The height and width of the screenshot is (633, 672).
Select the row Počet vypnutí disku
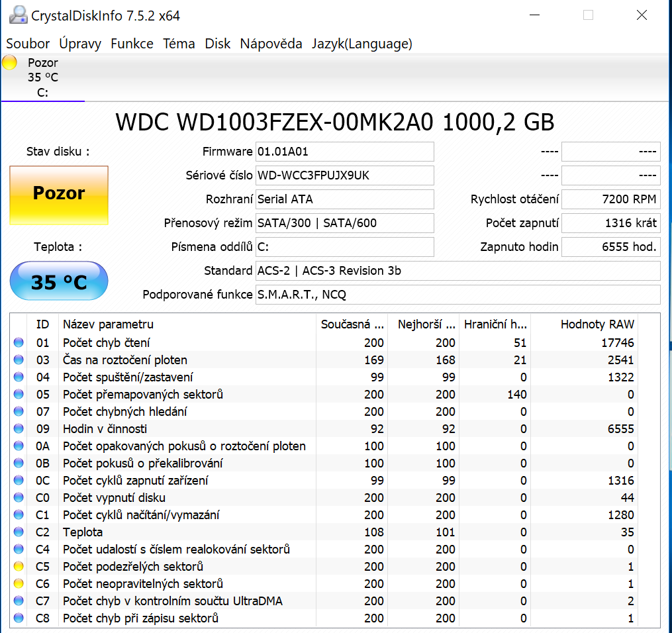324,497
